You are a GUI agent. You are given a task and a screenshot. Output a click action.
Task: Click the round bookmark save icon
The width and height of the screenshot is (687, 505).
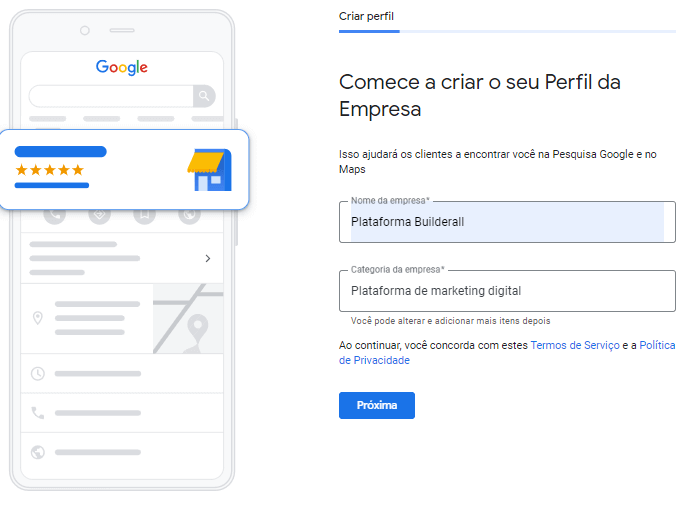point(145,215)
